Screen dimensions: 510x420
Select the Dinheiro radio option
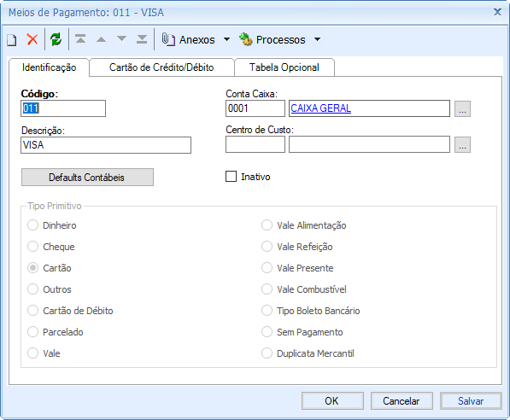point(32,225)
